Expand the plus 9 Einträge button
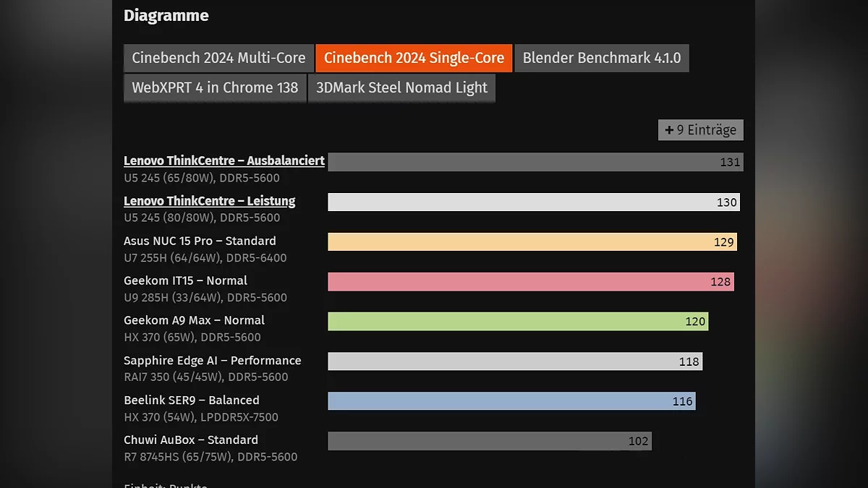 700,130
